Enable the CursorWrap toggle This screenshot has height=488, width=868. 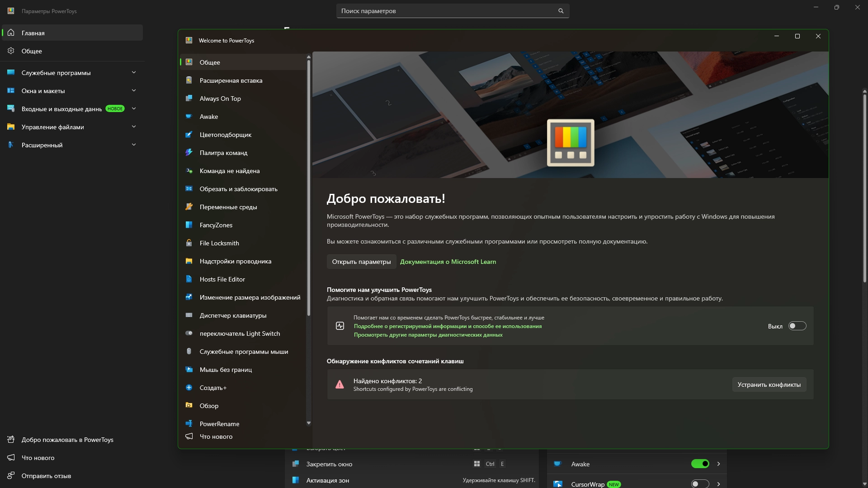point(700,484)
